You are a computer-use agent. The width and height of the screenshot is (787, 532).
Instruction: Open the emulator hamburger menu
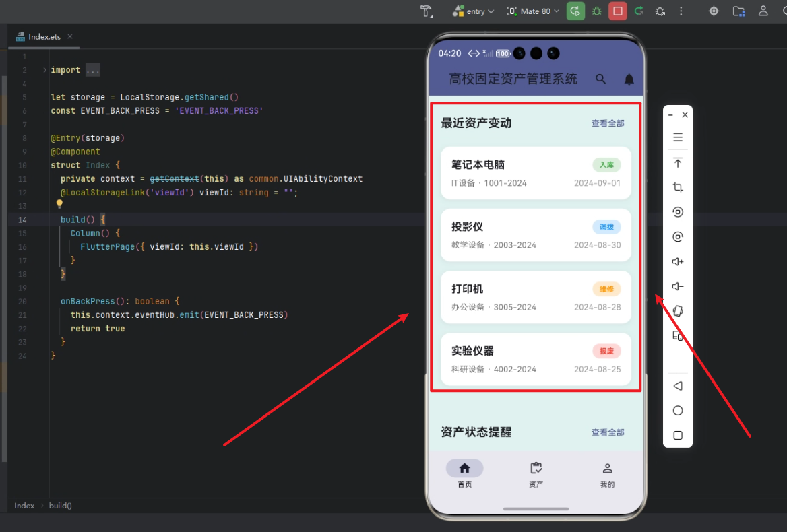(x=677, y=137)
